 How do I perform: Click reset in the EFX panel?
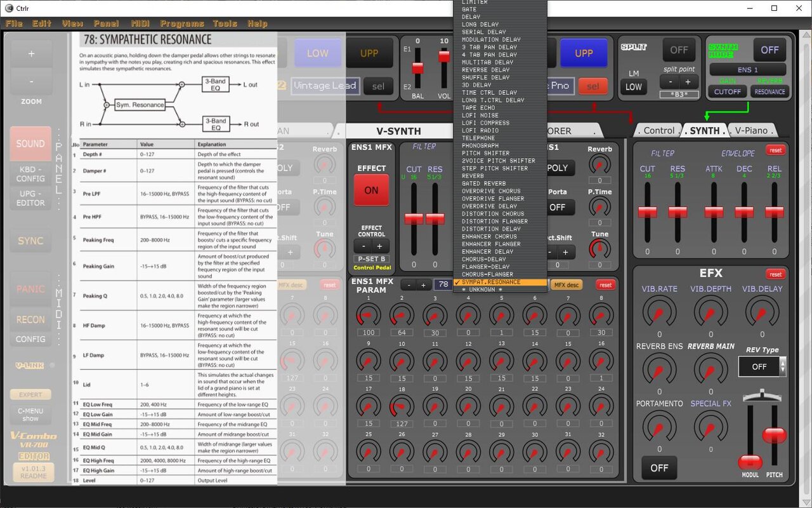point(775,274)
